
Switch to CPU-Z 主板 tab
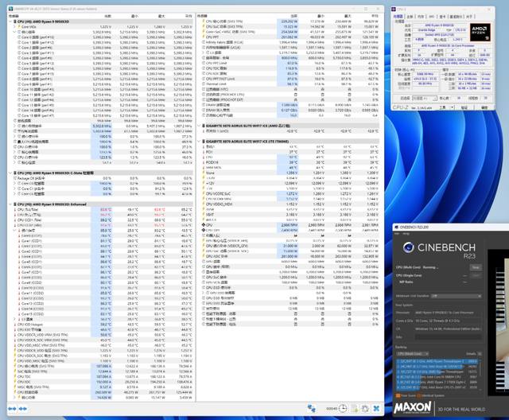point(410,17)
